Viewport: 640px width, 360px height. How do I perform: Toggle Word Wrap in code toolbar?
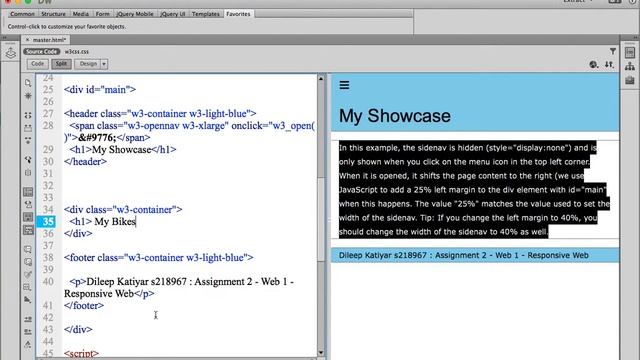[28, 217]
